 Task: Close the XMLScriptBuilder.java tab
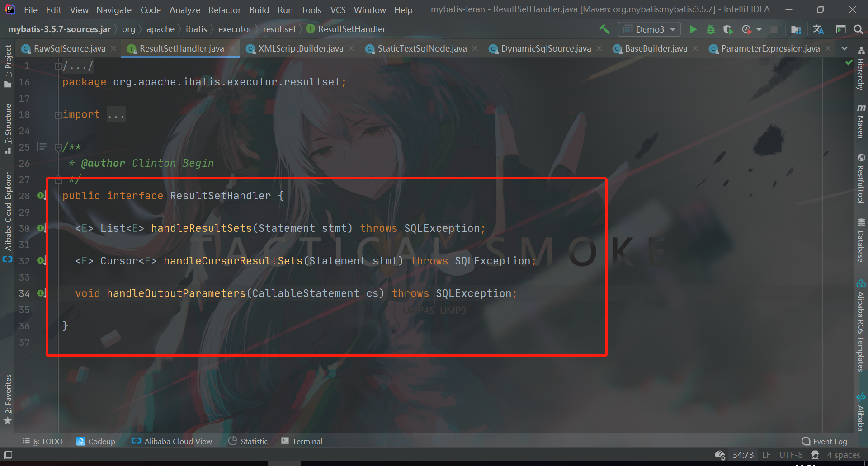[x=351, y=48]
